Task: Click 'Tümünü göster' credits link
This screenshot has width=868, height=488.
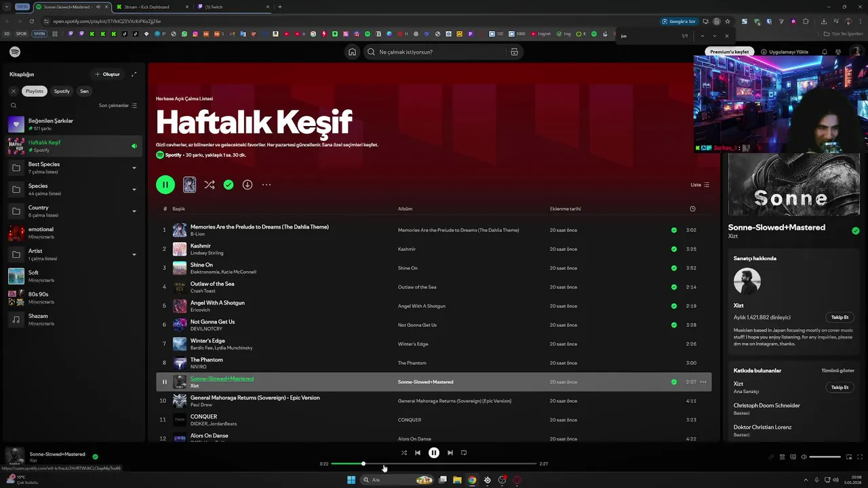Action: pyautogui.click(x=837, y=371)
